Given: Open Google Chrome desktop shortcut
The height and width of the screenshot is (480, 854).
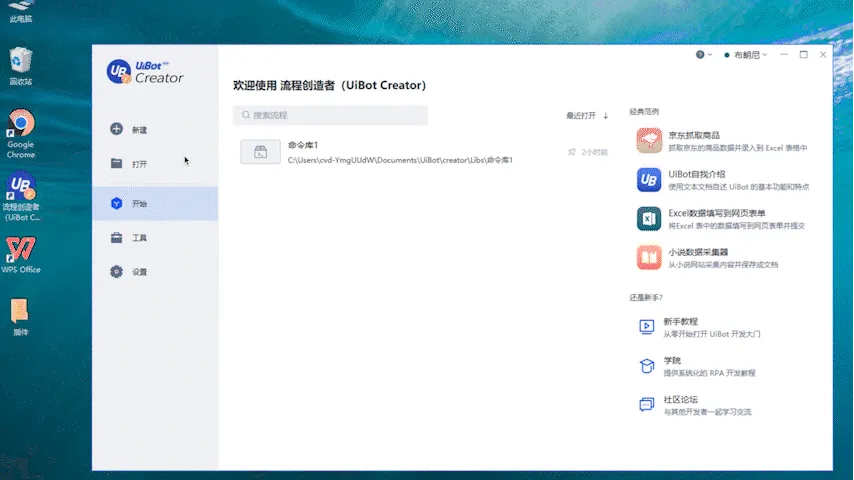Looking at the screenshot, I should [21, 134].
